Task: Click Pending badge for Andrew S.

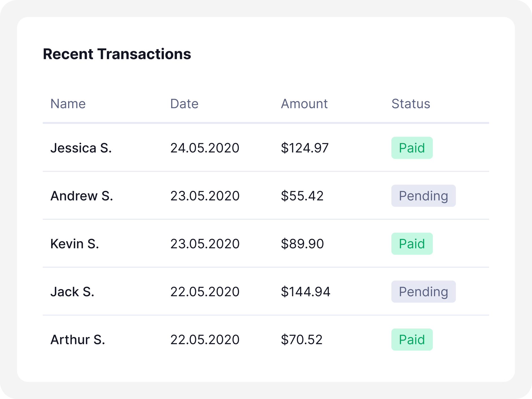Action: (x=423, y=196)
